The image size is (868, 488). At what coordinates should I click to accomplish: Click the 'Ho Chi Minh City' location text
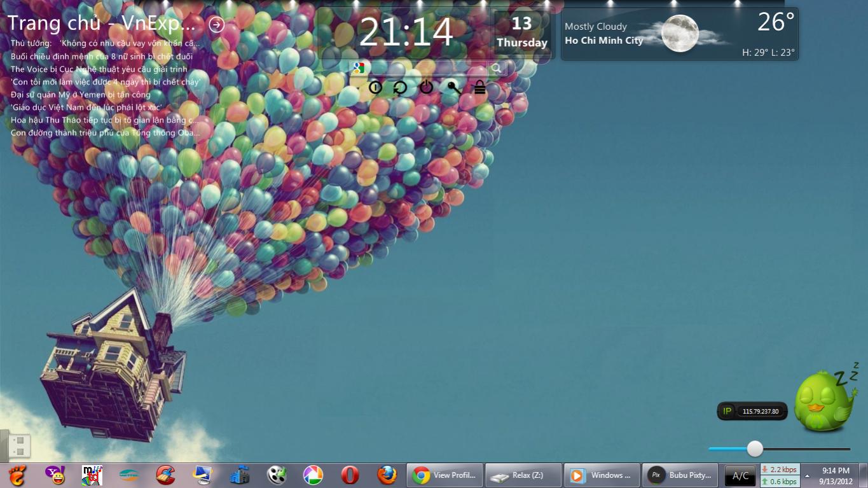(604, 40)
